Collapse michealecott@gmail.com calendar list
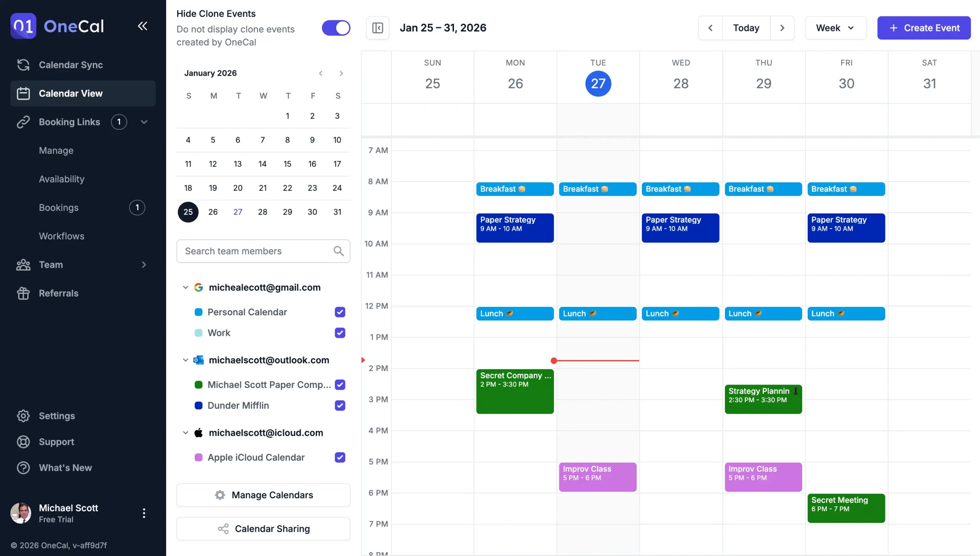980x556 pixels. pos(185,287)
